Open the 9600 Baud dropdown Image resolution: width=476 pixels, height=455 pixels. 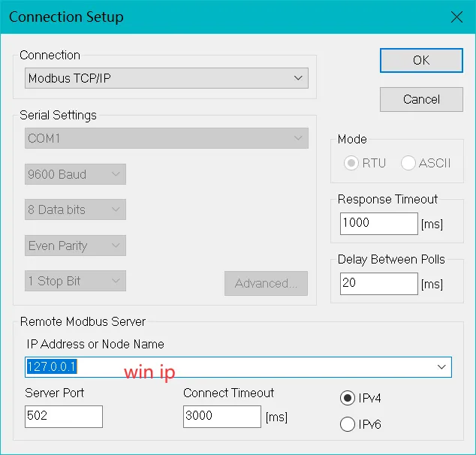pyautogui.click(x=75, y=174)
